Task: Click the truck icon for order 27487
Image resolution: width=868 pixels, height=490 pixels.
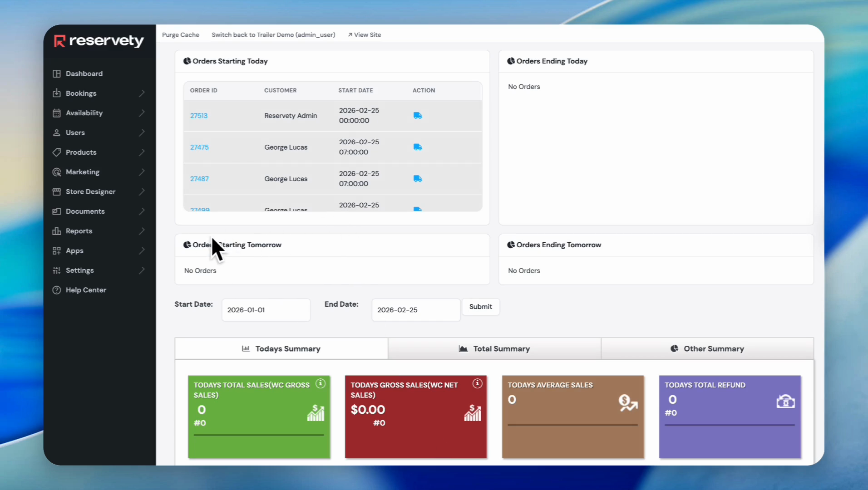Action: tap(418, 179)
